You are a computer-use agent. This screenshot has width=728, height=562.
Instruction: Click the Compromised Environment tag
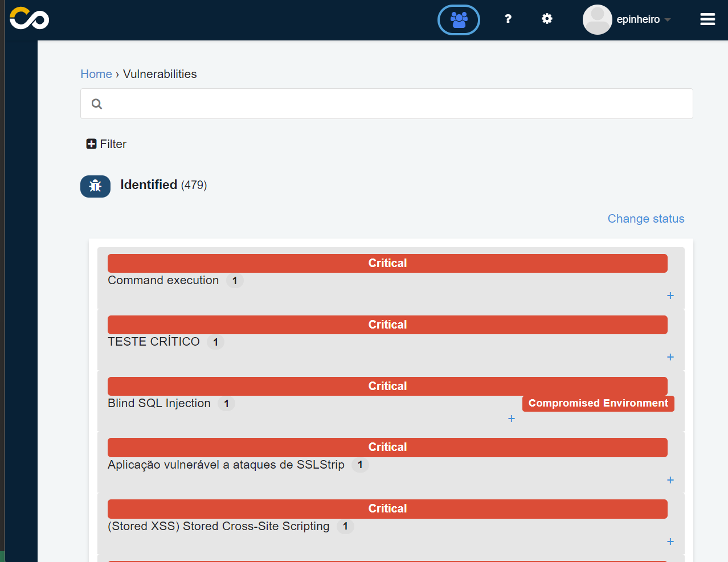tap(598, 403)
